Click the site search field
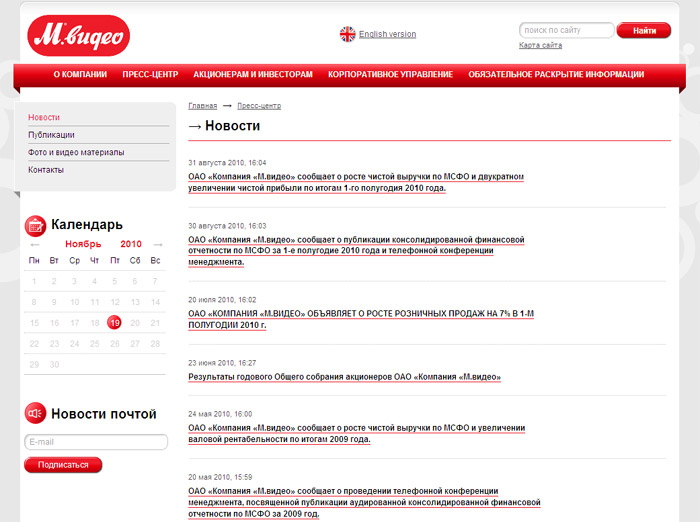Viewport: 700px width, 522px height. [x=566, y=31]
